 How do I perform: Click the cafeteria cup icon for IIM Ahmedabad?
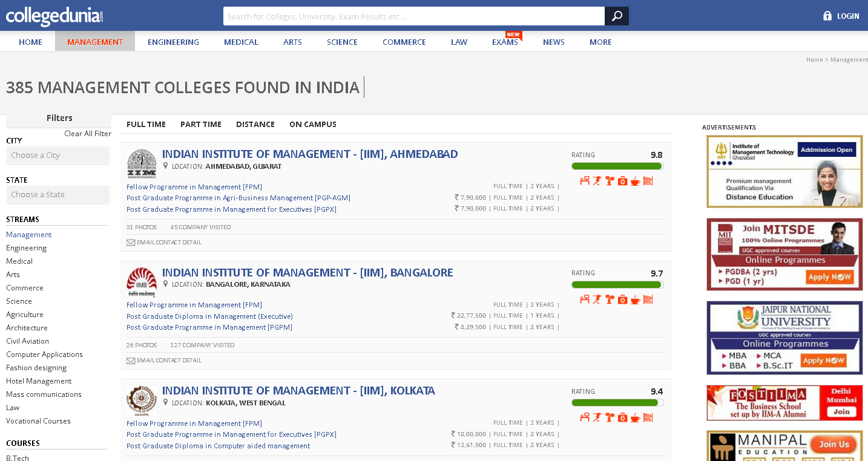635,181
